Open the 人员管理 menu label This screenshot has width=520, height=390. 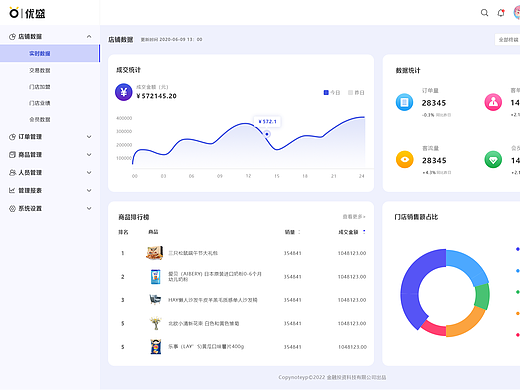[30, 173]
